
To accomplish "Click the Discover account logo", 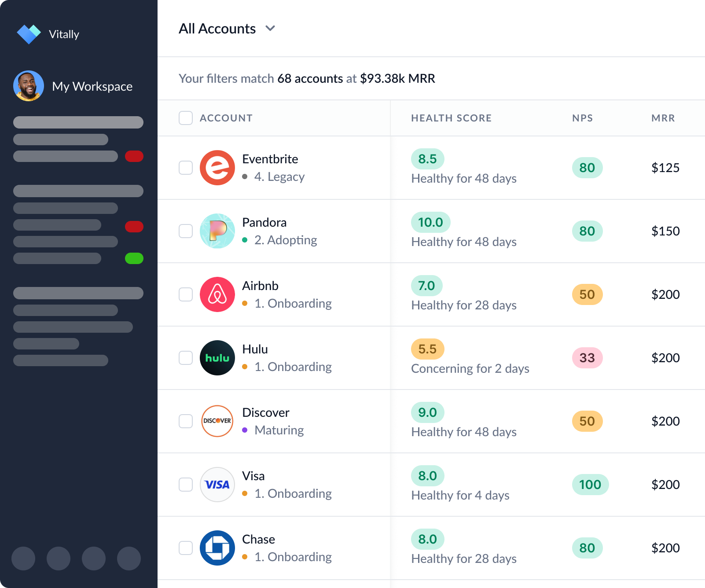I will 217,421.
